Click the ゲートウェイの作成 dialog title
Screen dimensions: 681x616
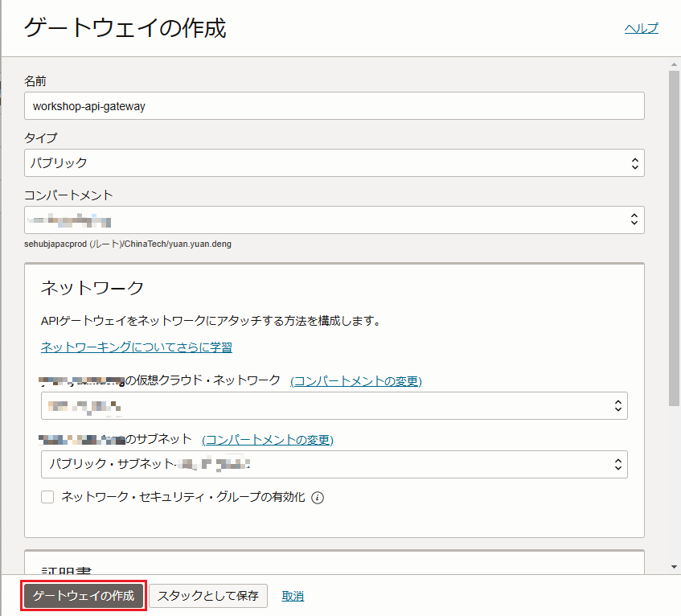[x=125, y=28]
